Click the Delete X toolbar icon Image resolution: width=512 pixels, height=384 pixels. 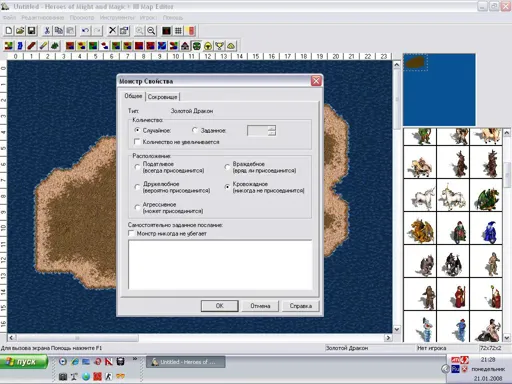point(112,31)
